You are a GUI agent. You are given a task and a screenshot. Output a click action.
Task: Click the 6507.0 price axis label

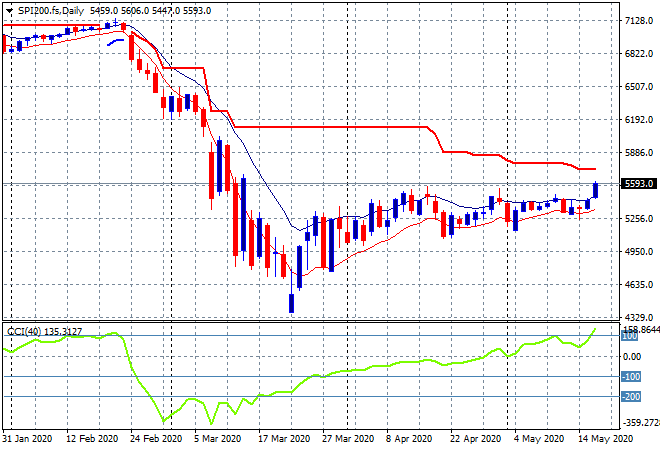click(639, 87)
